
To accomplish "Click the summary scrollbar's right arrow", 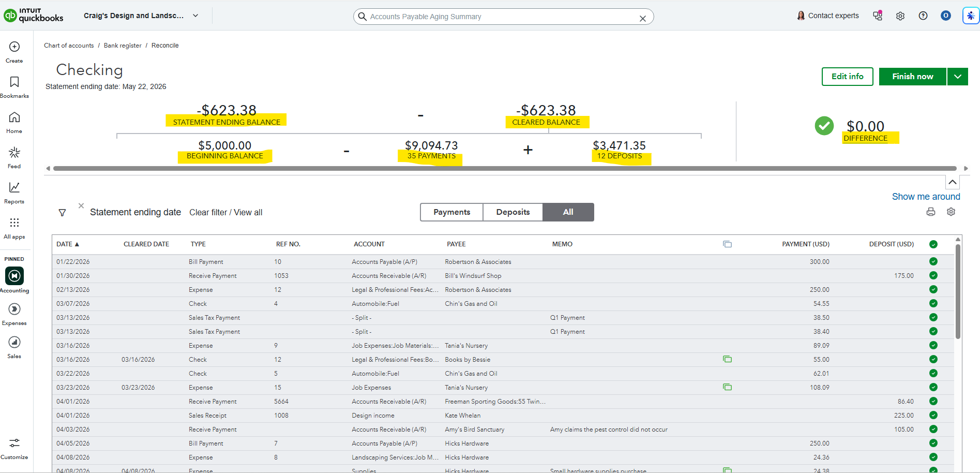I will pos(966,168).
